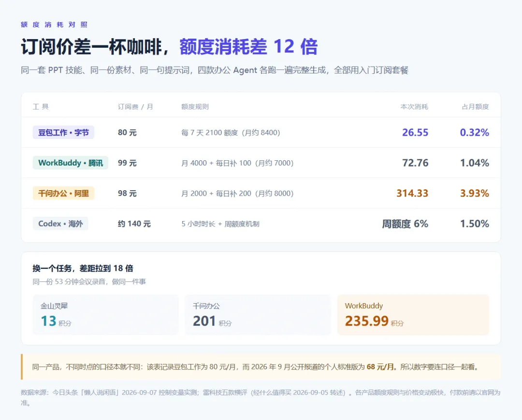Click the 314.33 consumption value

click(412, 193)
